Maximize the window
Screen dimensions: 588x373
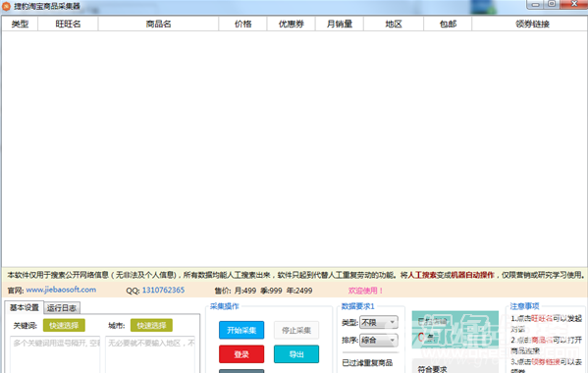[x=552, y=4]
